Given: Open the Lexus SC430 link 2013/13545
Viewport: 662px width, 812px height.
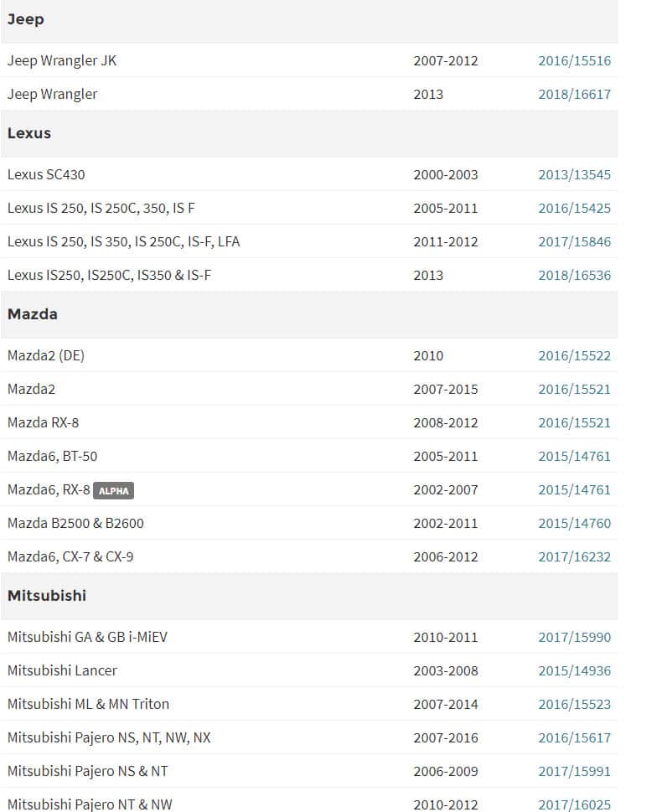Looking at the screenshot, I should tap(574, 174).
